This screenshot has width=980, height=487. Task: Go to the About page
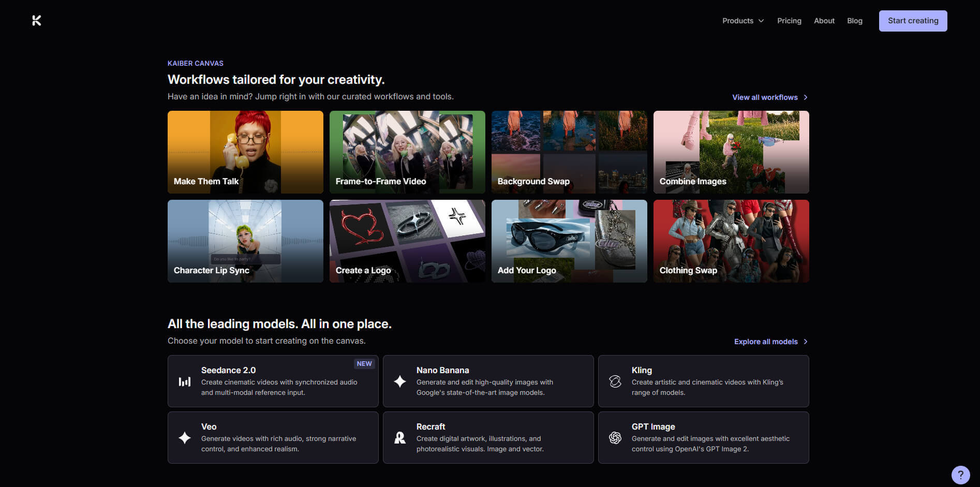(824, 21)
